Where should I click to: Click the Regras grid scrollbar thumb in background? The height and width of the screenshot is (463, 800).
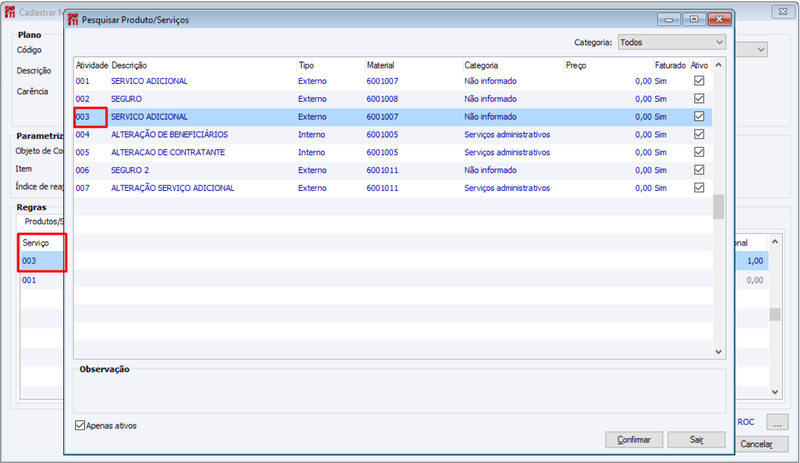775,314
